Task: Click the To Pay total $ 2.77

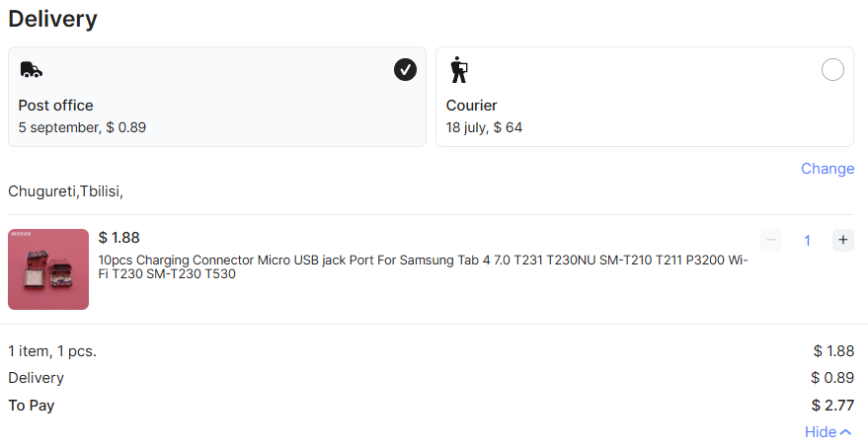Action: click(833, 406)
